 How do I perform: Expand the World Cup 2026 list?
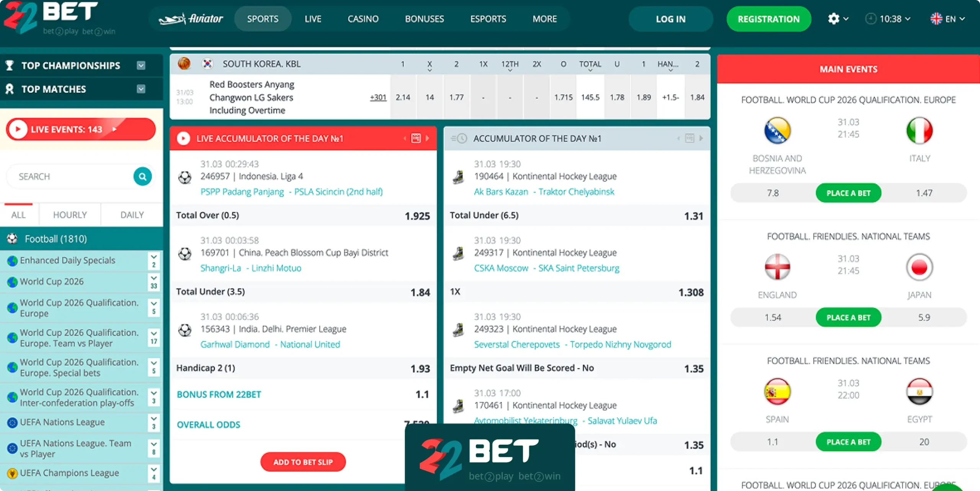pyautogui.click(x=154, y=282)
